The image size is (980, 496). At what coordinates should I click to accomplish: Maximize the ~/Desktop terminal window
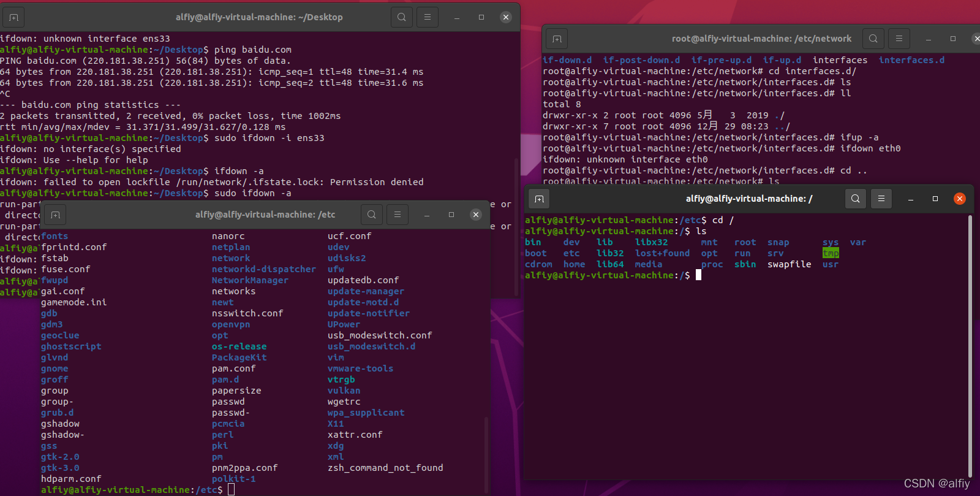pos(481,17)
